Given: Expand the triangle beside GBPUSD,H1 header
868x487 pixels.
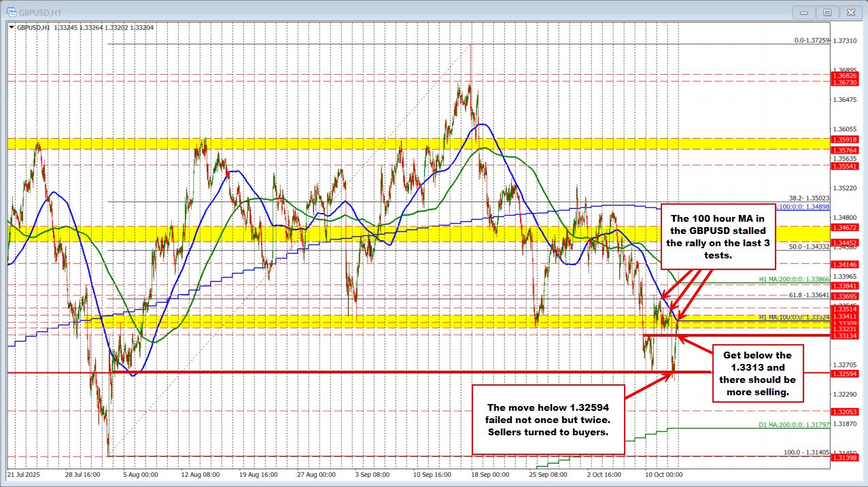Looking at the screenshot, I should pos(10,27).
